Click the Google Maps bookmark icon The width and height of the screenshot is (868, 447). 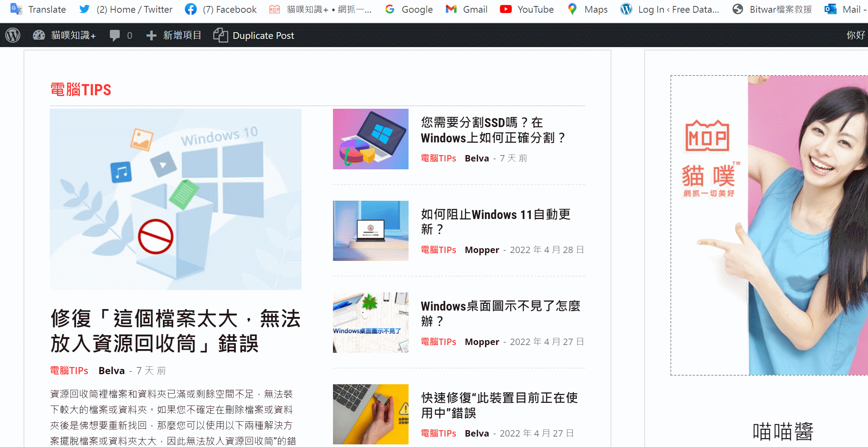tap(572, 9)
